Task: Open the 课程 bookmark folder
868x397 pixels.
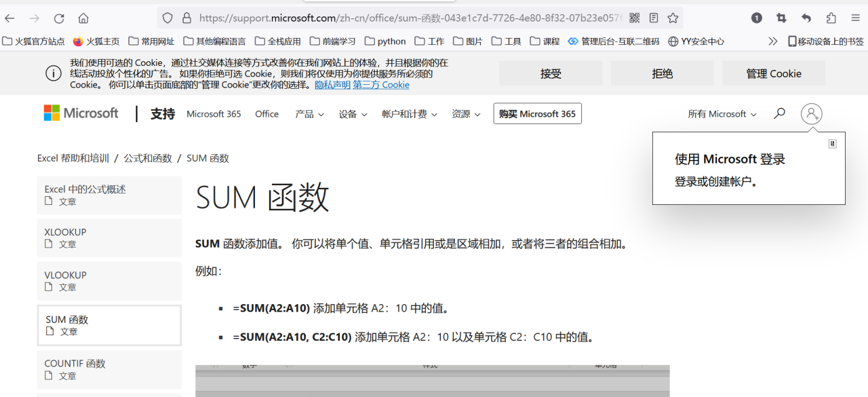Action: coord(545,41)
